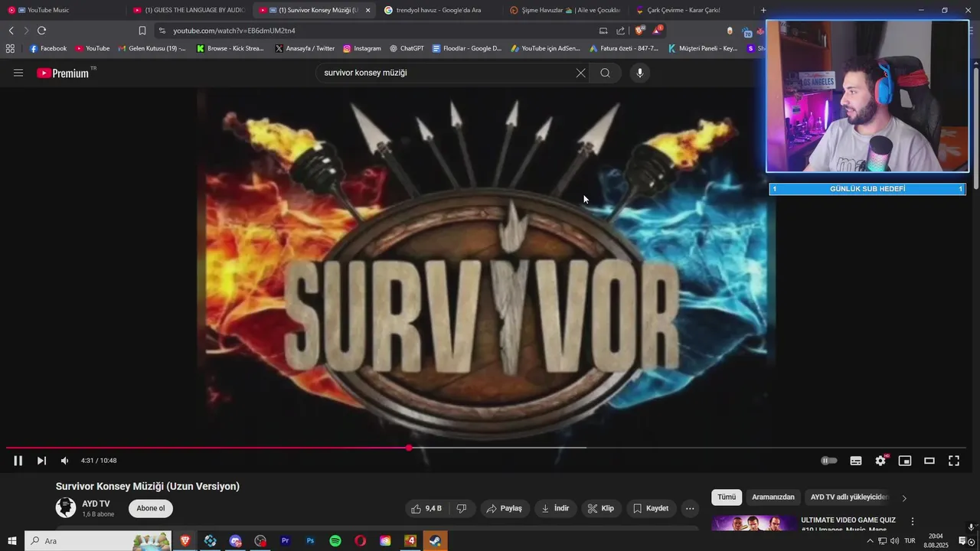Click the Kaydet save button

coord(651,508)
